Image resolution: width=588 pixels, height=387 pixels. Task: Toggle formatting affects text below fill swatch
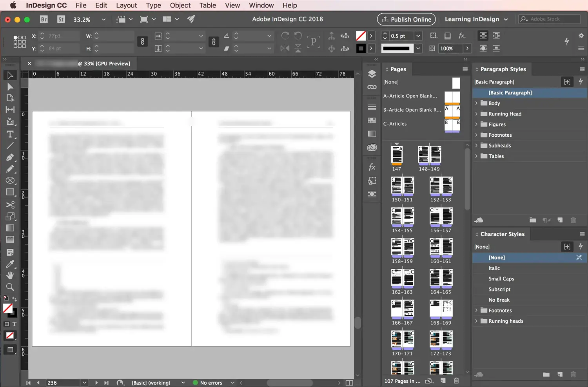coord(15,324)
